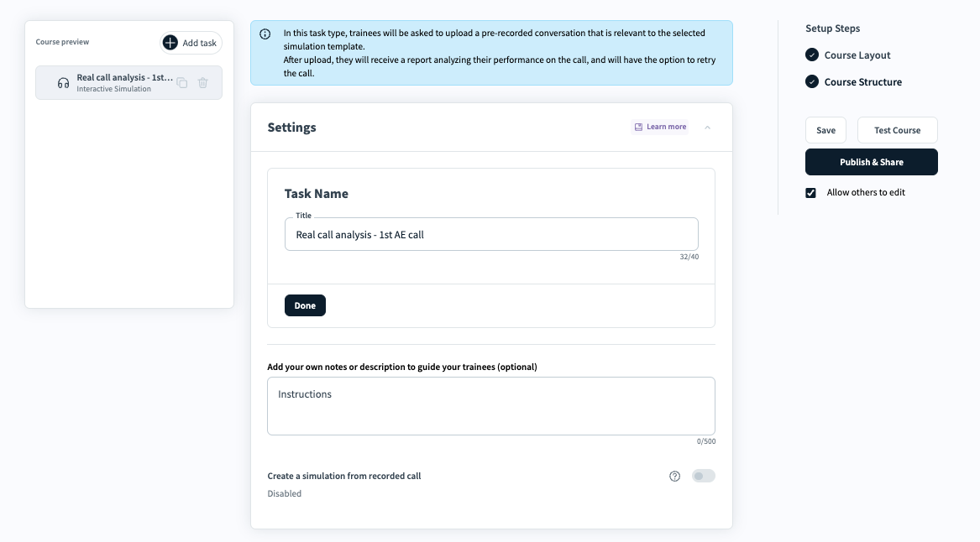Click the Course Structure checkmark icon
This screenshot has width=980, height=542.
click(812, 82)
